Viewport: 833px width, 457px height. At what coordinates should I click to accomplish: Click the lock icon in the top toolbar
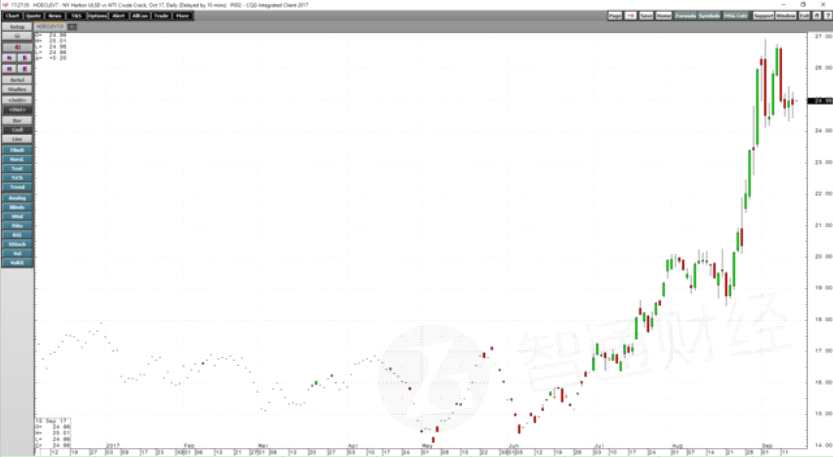(817, 16)
